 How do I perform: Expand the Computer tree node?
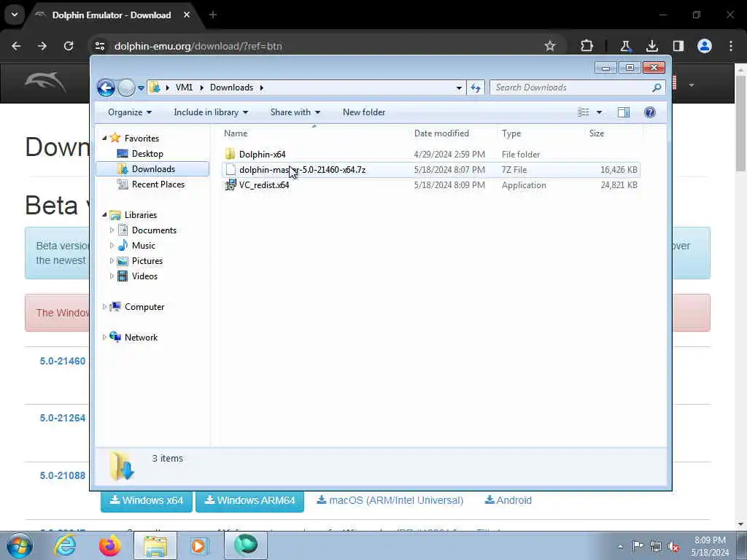(104, 307)
